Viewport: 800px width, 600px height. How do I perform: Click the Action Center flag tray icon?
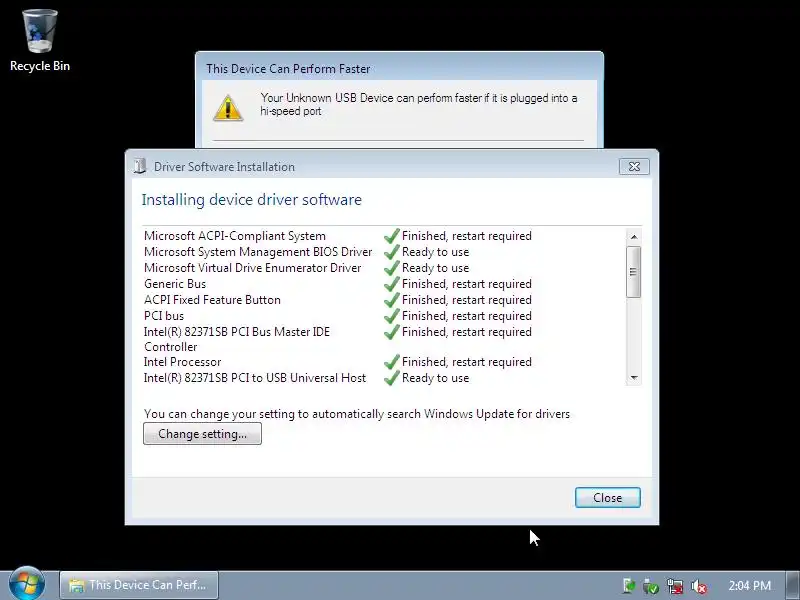(x=629, y=586)
